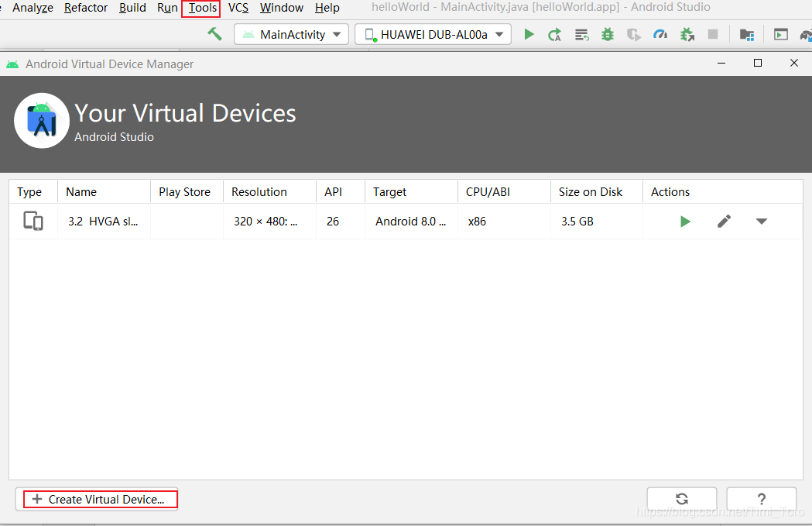
Task: Open the Help menu
Action: 327,8
